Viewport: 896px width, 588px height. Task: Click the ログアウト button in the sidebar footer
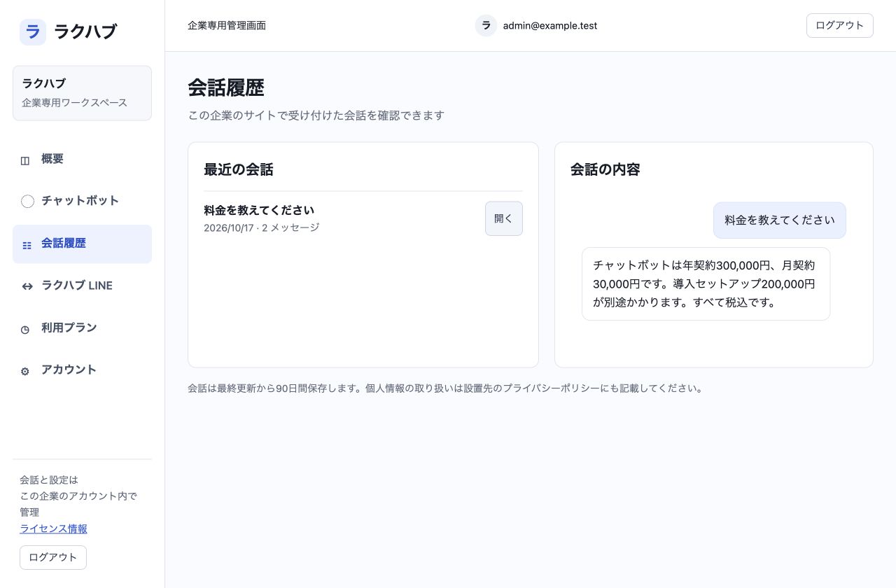point(53,557)
